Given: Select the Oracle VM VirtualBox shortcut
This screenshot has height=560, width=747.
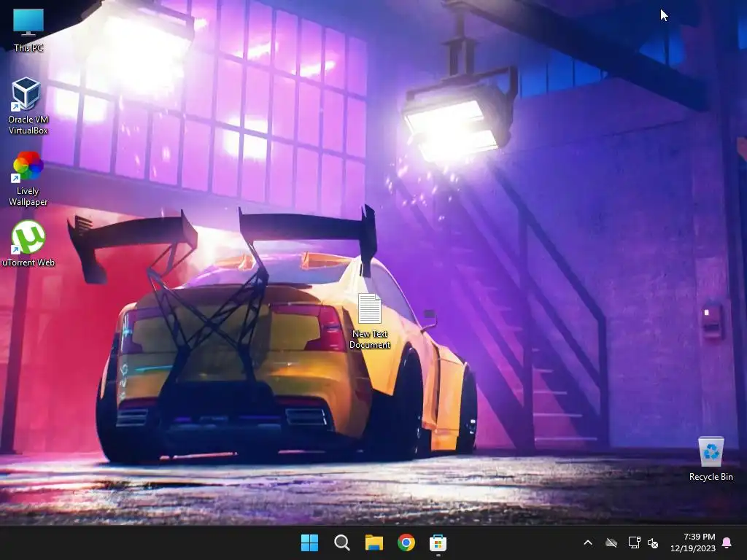Looking at the screenshot, I should (28, 106).
